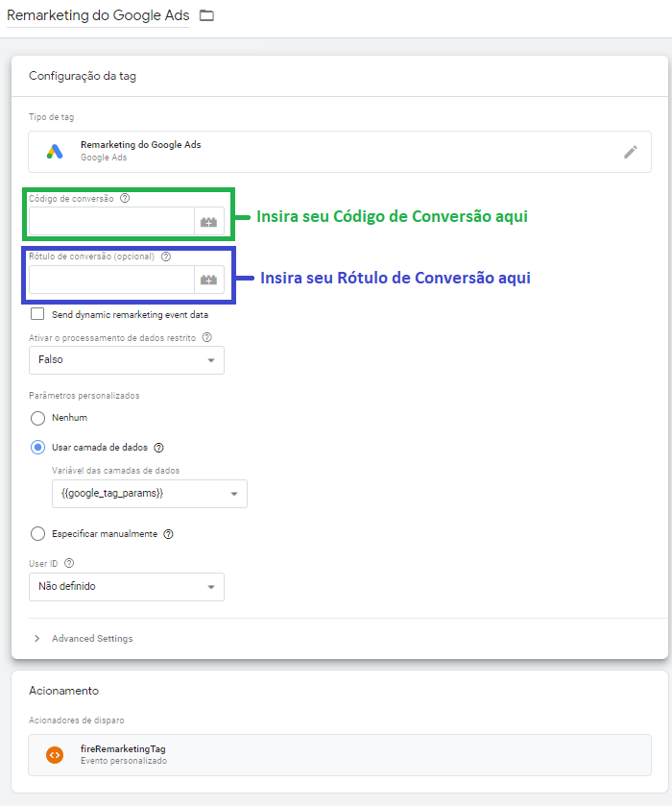This screenshot has width=672, height=806.
Task: Select Usar camada de dados radio option
Action: [37, 448]
